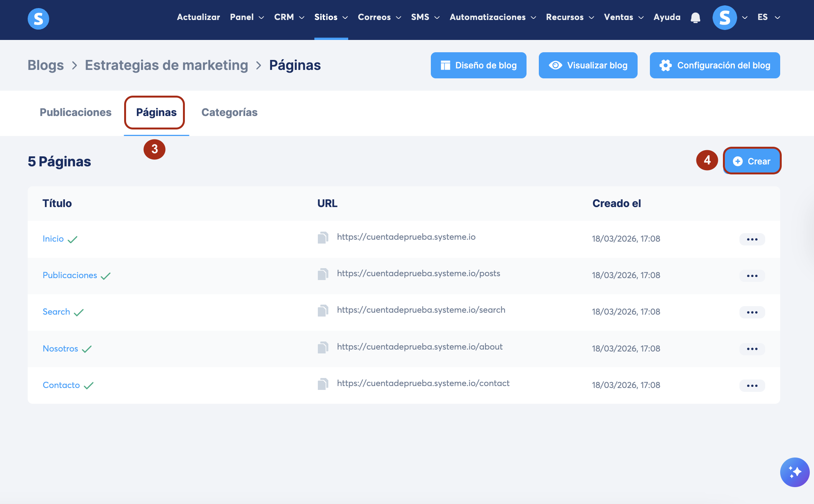Image resolution: width=814 pixels, height=504 pixels.
Task: Open the Contacto page link
Action: [61, 385]
